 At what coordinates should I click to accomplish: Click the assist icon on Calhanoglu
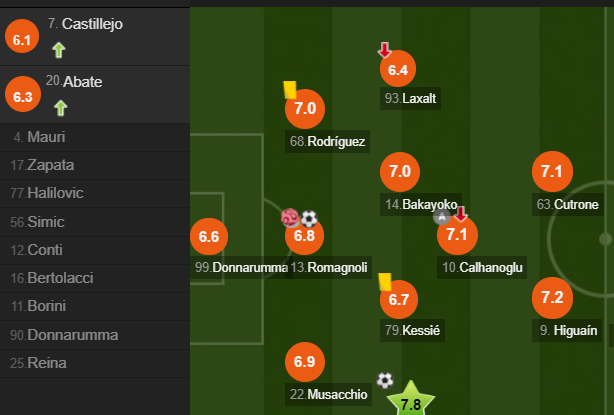click(442, 217)
